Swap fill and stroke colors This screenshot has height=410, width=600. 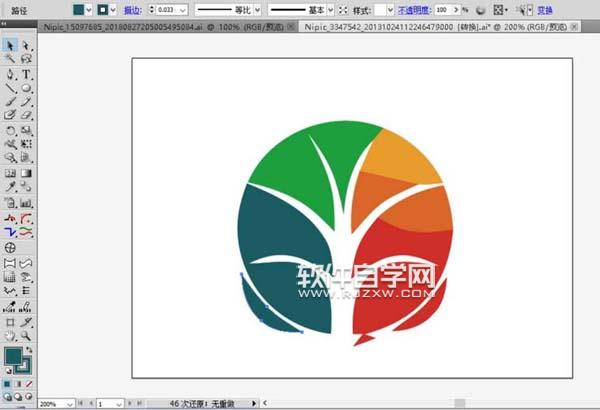(x=29, y=350)
